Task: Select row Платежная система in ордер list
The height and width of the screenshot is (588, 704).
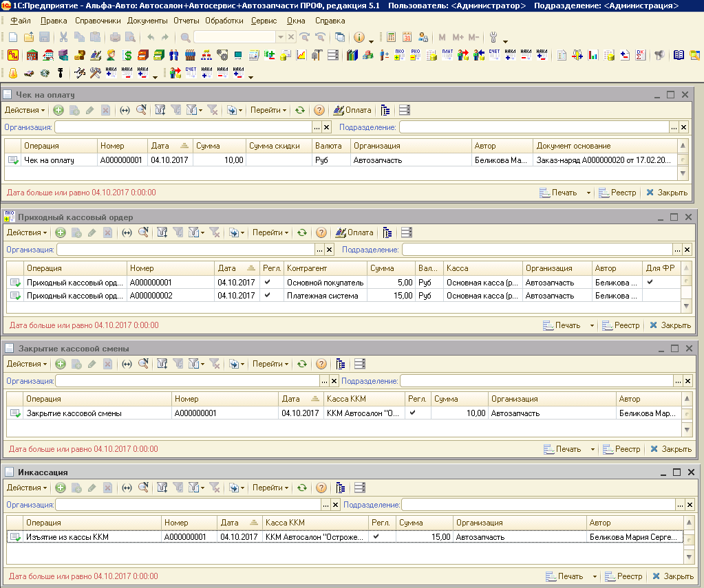Action: tap(344, 296)
